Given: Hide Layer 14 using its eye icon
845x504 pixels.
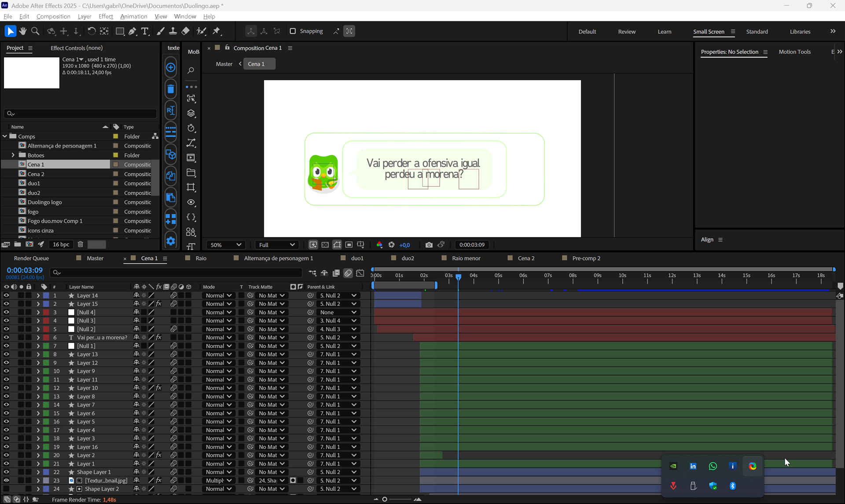Looking at the screenshot, I should click(x=6, y=296).
